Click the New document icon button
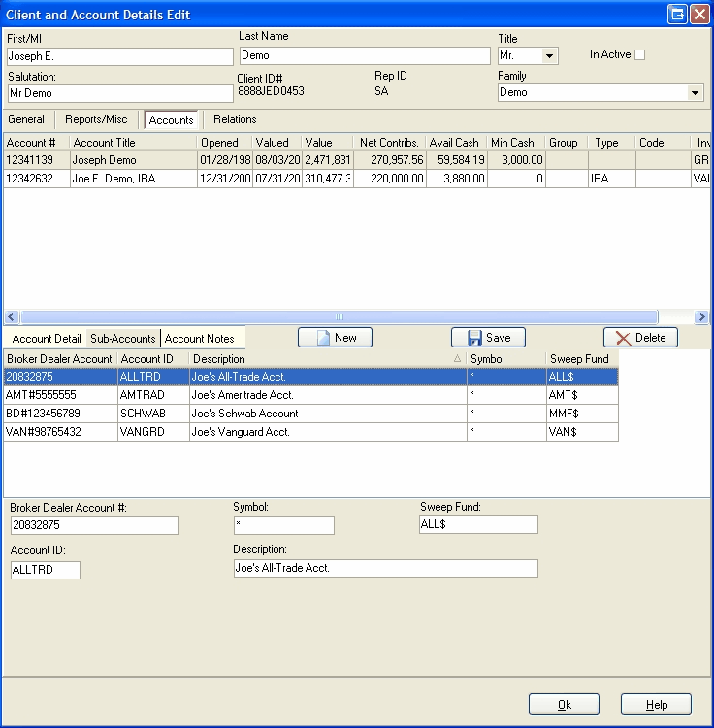This screenshot has height=728, width=714. click(335, 338)
